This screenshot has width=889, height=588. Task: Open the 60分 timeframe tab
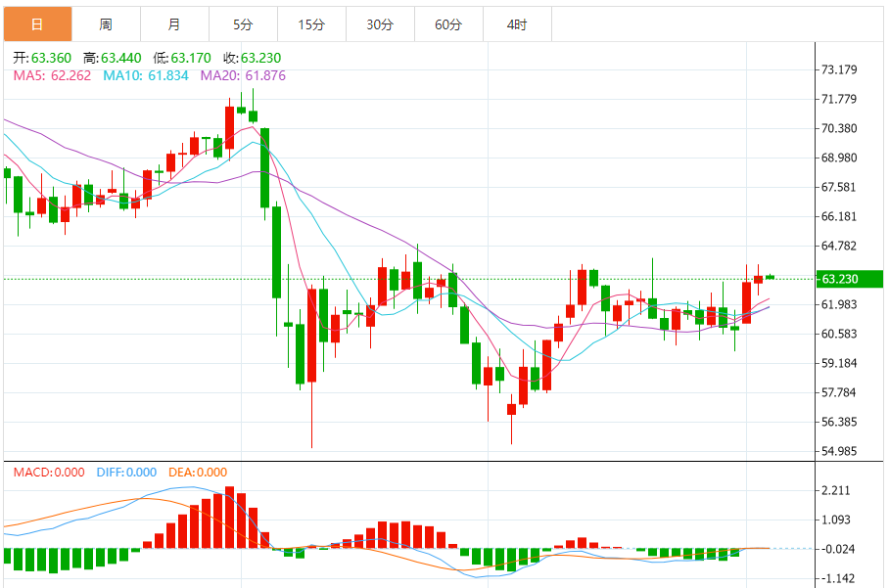pos(449,24)
